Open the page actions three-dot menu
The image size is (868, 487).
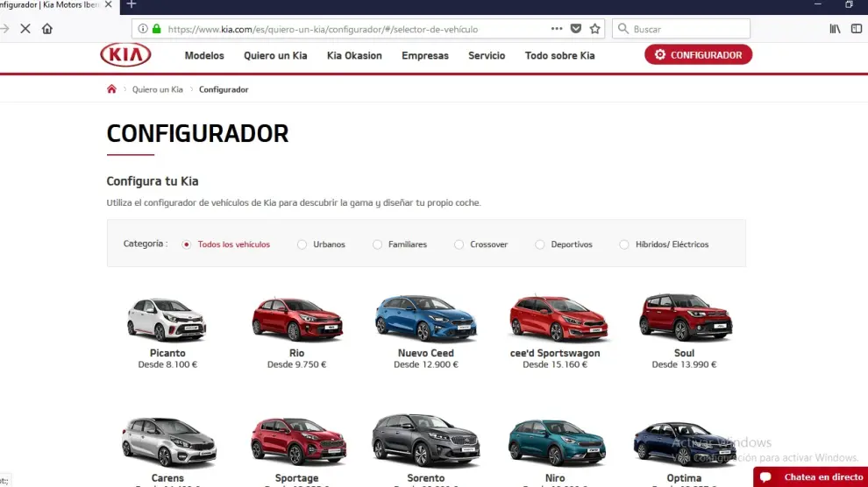[557, 29]
